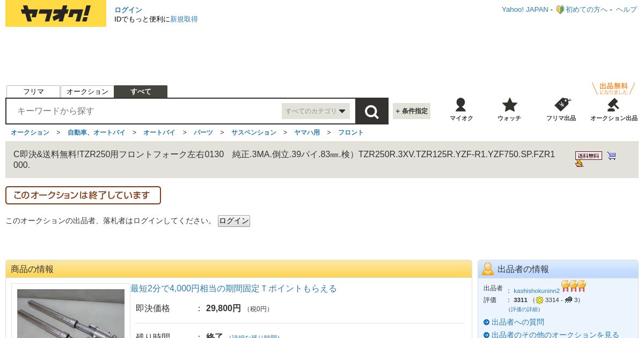
Task: Go to オークション breadcrumb
Action: 30,133
